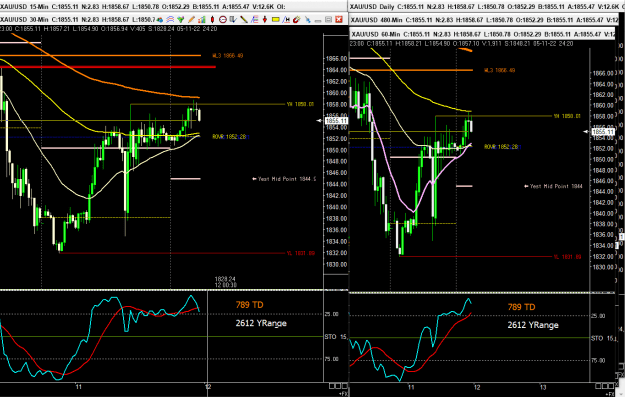Click date 13 on right chart time axis
This screenshot has height=397, width=625.
point(543,387)
